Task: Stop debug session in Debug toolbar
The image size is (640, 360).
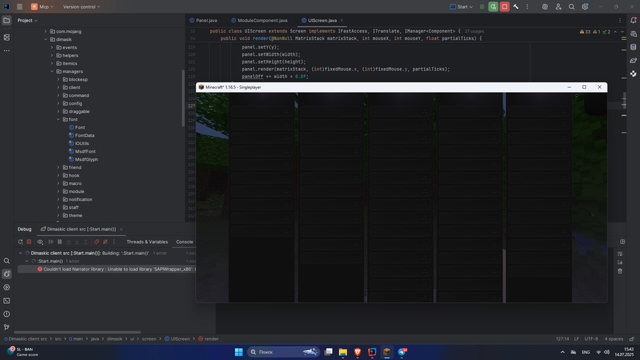Action: coord(29,242)
